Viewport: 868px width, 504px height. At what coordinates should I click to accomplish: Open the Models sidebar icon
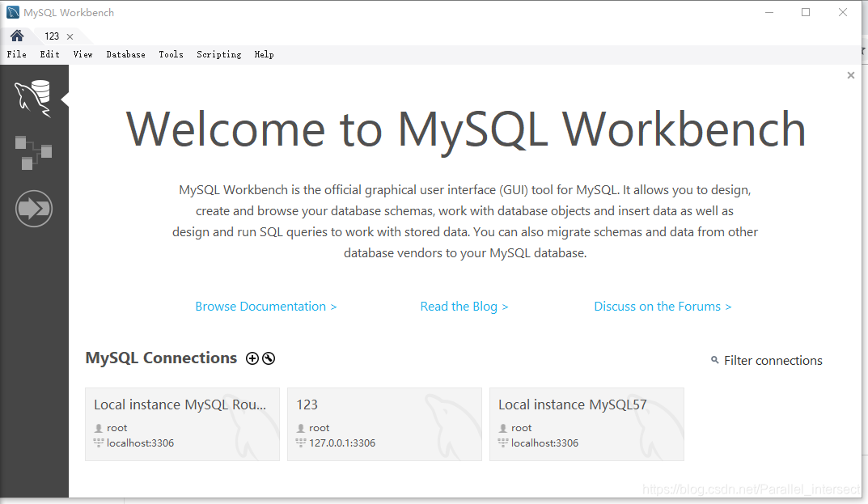33,152
